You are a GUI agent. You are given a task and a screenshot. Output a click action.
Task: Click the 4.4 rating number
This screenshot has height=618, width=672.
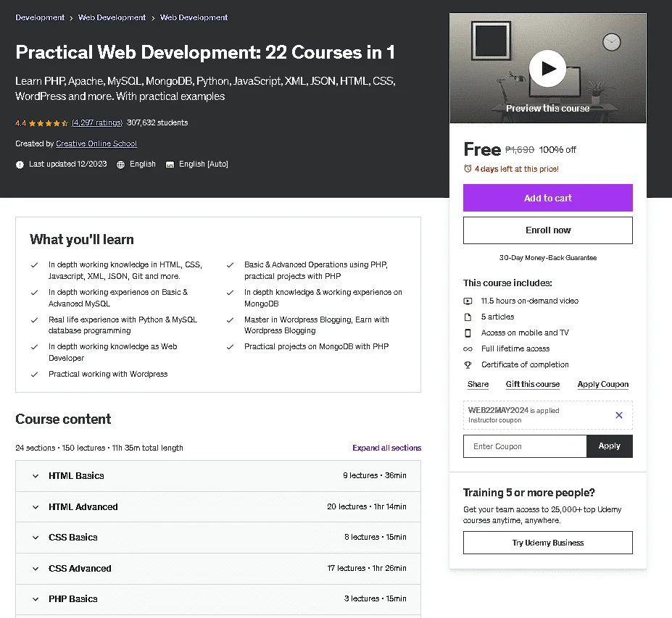pyautogui.click(x=20, y=123)
